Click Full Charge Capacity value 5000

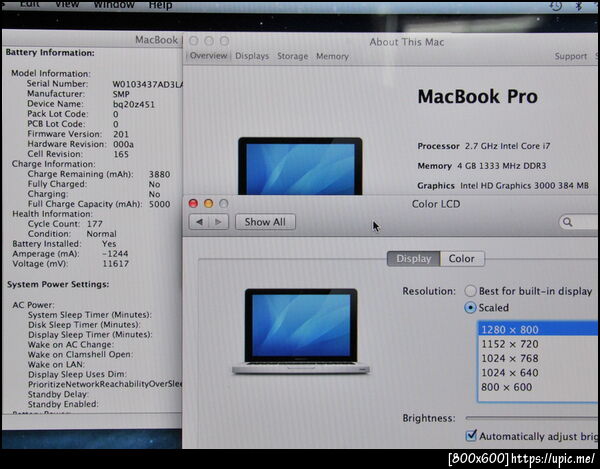(x=160, y=204)
